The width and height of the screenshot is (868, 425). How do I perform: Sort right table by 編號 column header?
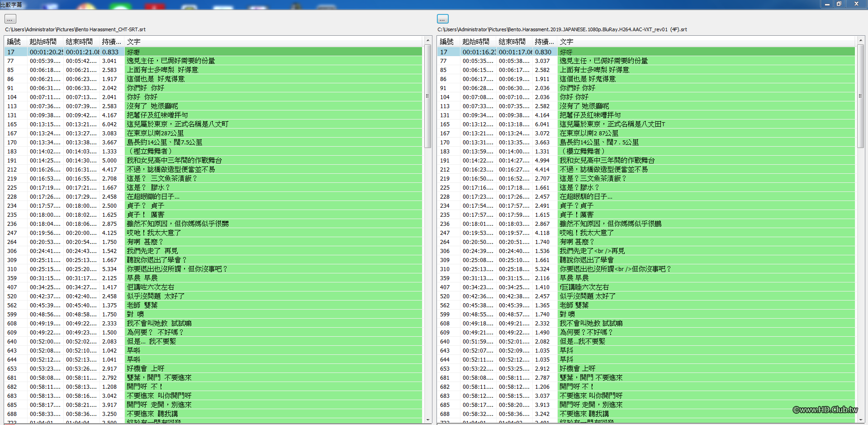(448, 42)
